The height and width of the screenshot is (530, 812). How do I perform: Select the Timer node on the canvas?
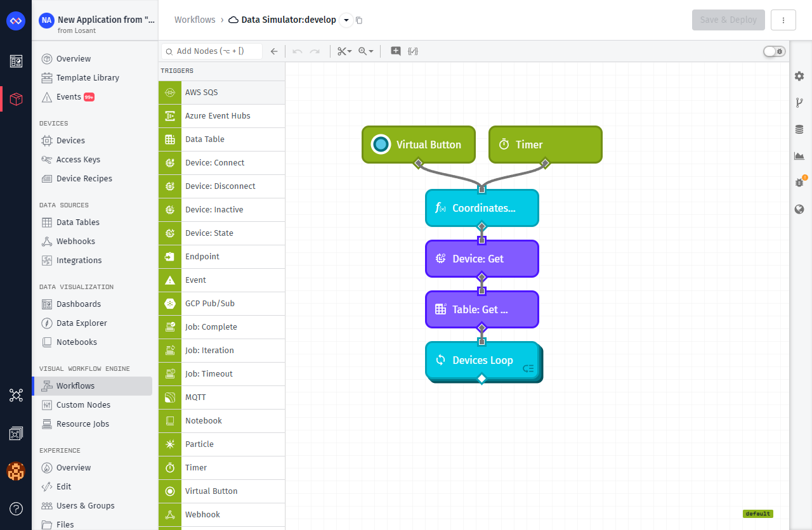(545, 145)
